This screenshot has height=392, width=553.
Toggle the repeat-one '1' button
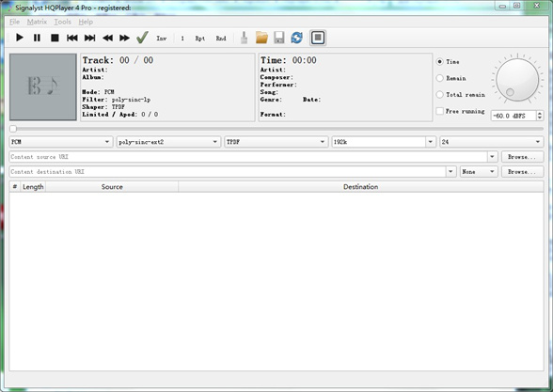[x=182, y=38]
